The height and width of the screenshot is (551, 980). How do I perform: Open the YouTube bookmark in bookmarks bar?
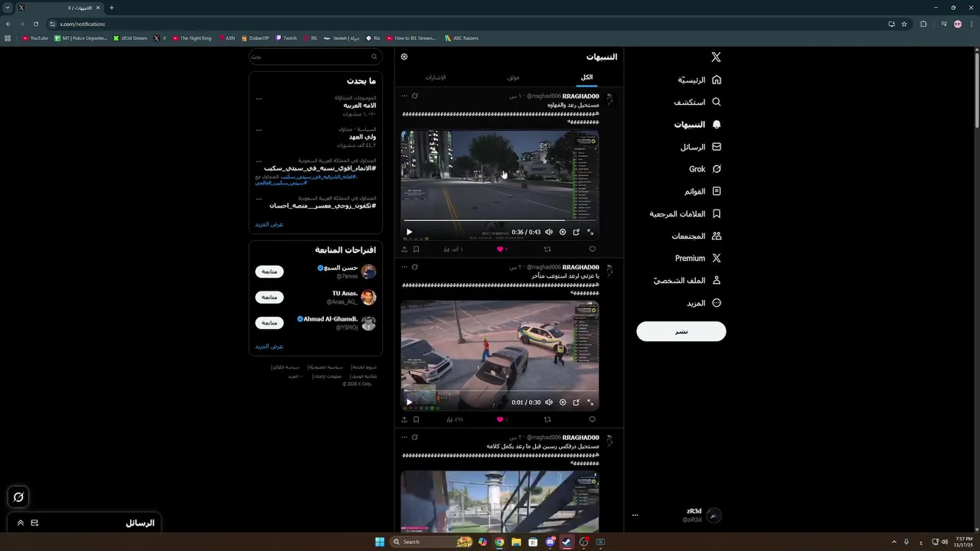tap(35, 37)
